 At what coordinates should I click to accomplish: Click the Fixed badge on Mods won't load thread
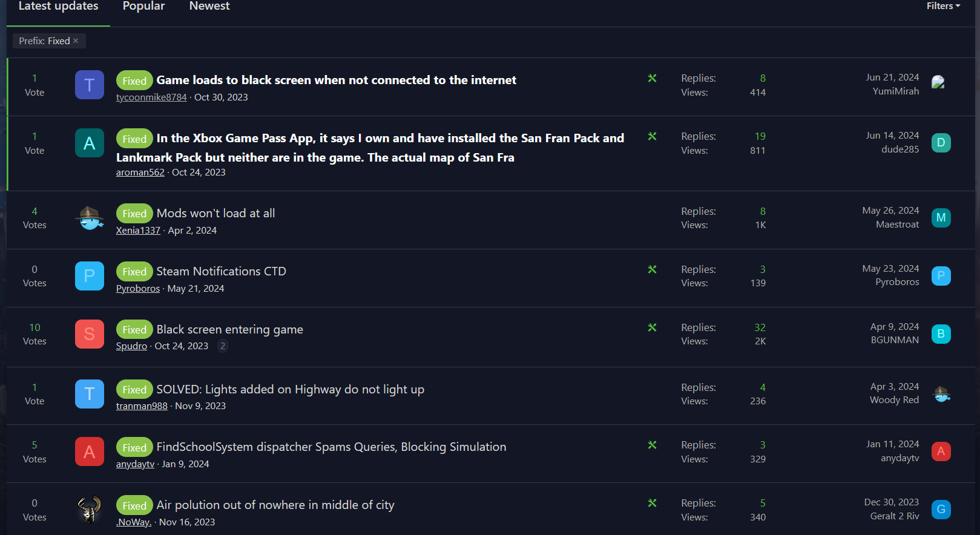[134, 213]
